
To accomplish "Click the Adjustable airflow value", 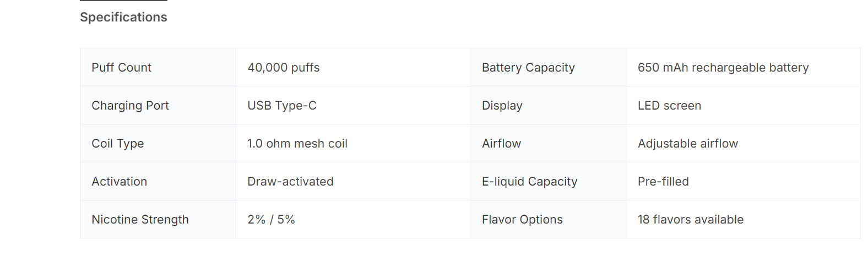I will tap(687, 144).
